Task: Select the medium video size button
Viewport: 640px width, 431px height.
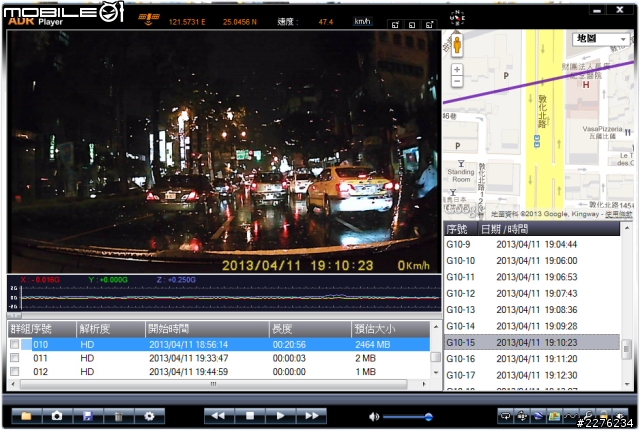Action: click(412, 25)
